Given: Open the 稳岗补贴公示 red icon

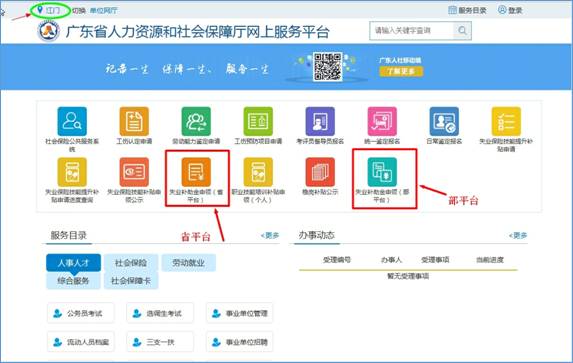Looking at the screenshot, I should [320, 172].
